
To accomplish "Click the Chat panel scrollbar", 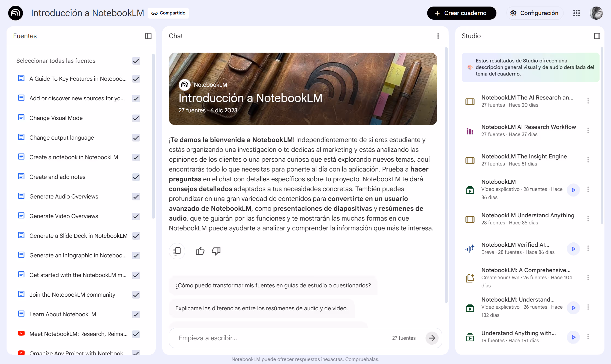I will 446,175.
